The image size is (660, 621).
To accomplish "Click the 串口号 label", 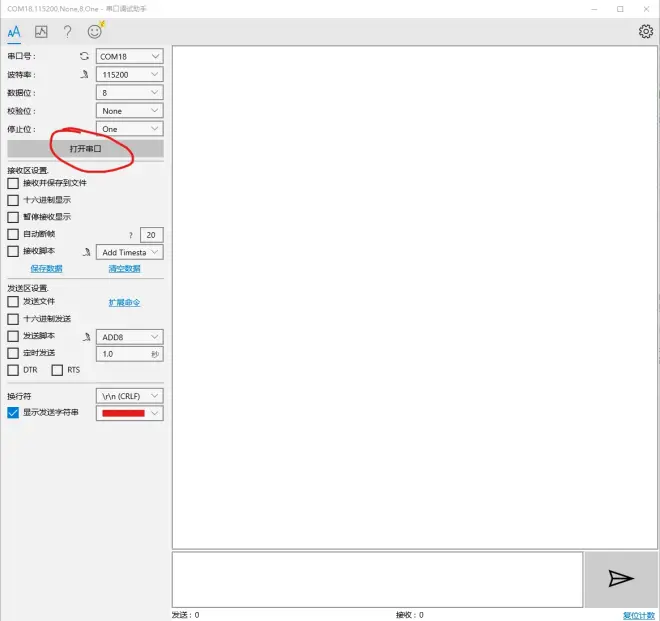I will (x=21, y=56).
